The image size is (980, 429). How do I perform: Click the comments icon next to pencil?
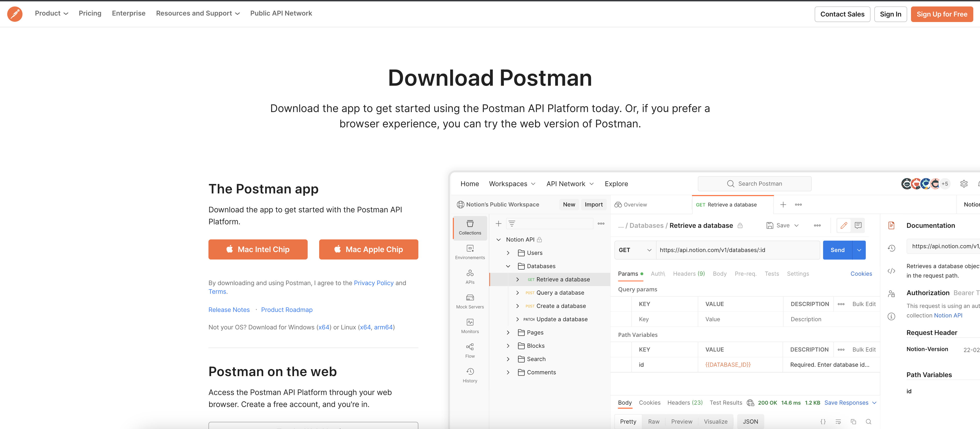[858, 225]
